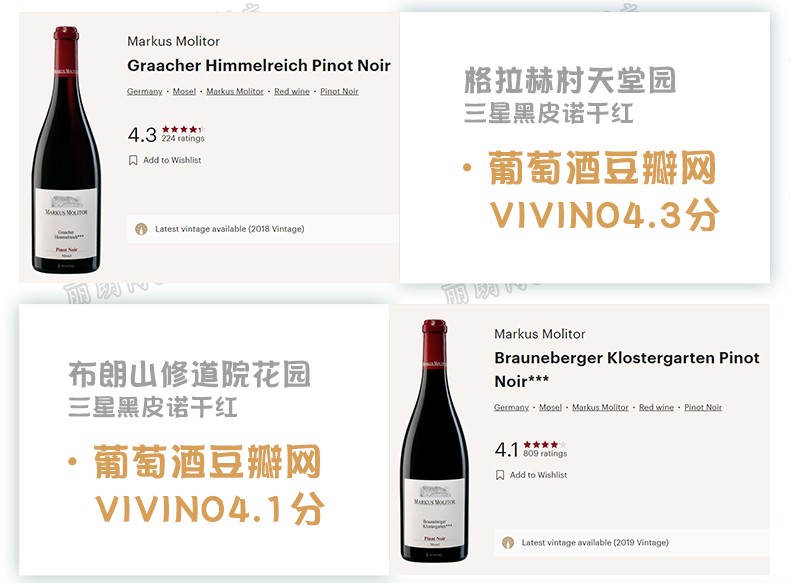Open Pinot Noir link under Graacher Himmelreich

coord(339,91)
